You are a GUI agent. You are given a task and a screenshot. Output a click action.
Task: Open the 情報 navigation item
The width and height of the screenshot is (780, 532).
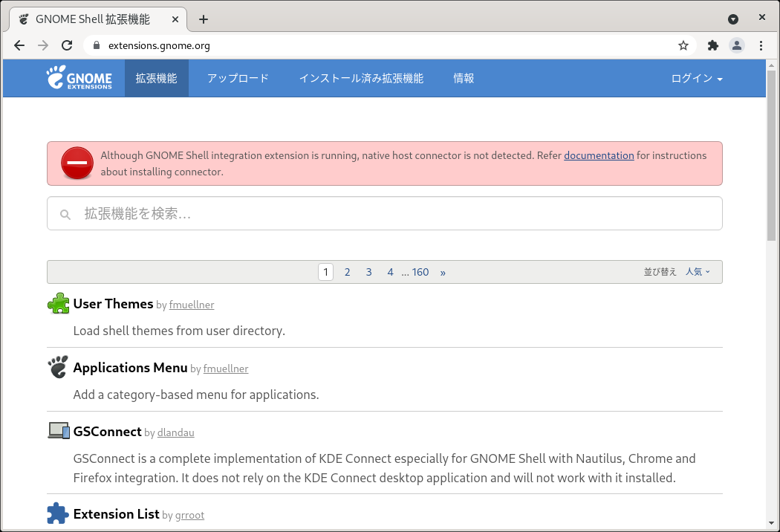click(464, 78)
